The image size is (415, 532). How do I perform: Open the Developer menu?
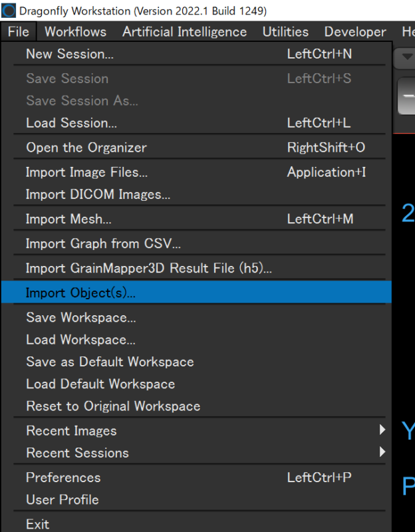pos(355,32)
